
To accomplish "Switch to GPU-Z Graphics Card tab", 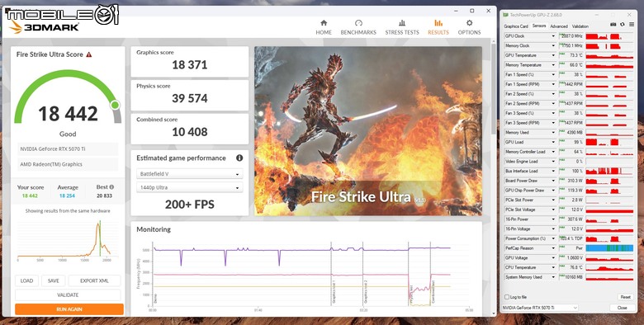I will (516, 26).
